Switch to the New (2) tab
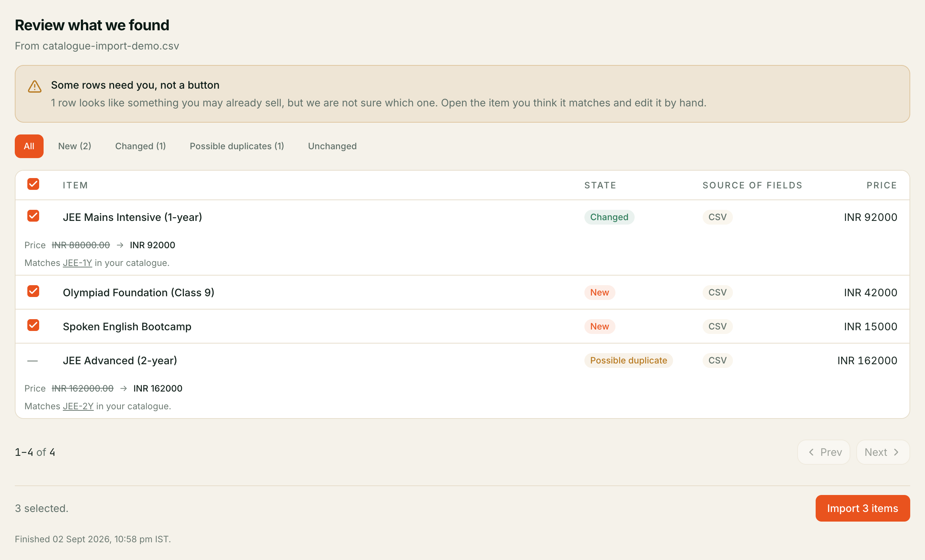Screen dimensions: 925x560 [x=75, y=146]
